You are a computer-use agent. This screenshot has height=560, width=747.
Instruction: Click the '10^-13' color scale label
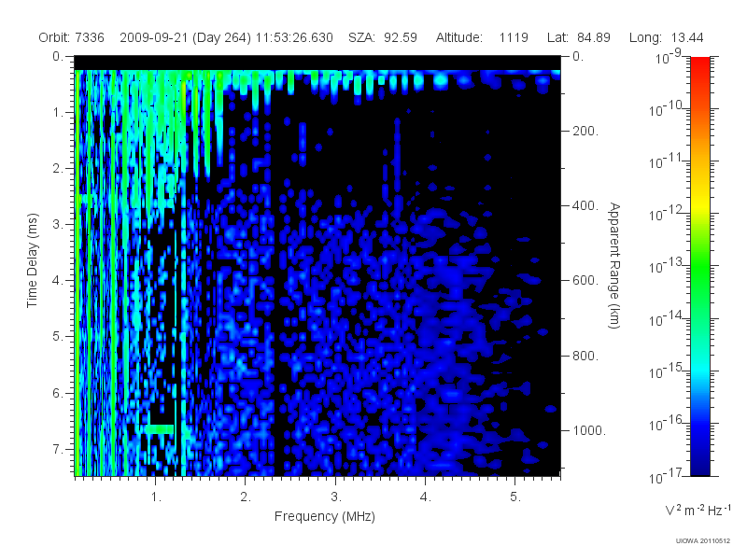666,266
